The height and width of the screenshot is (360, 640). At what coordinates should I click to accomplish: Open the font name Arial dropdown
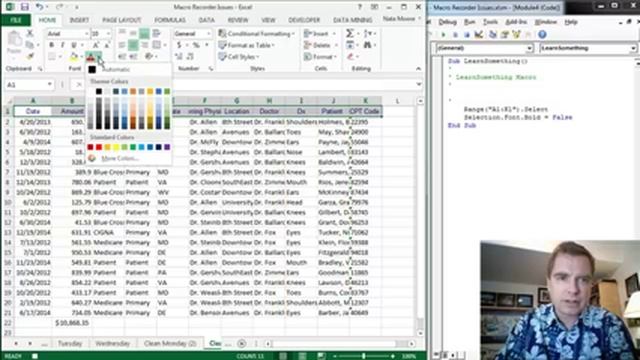pyautogui.click(x=87, y=33)
